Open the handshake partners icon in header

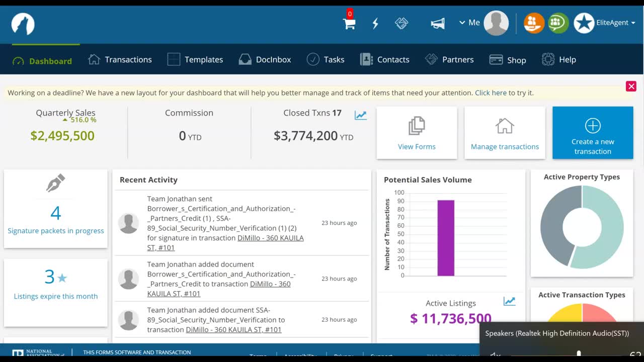tap(401, 24)
